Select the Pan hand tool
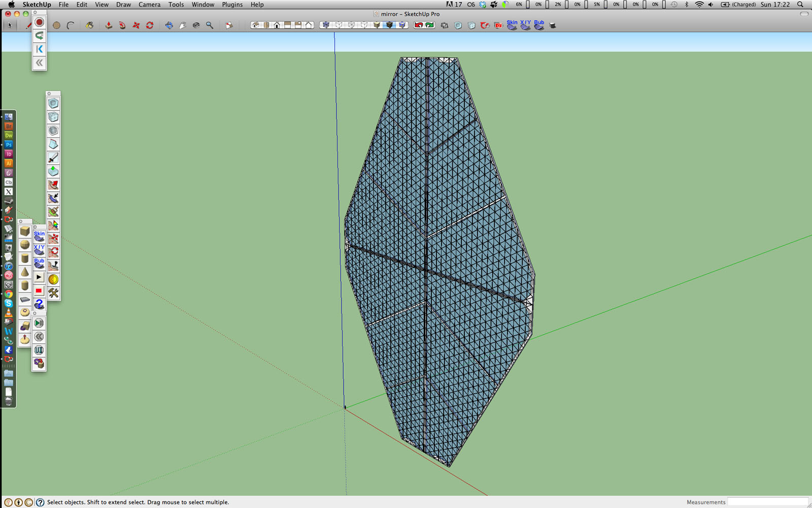 [183, 25]
